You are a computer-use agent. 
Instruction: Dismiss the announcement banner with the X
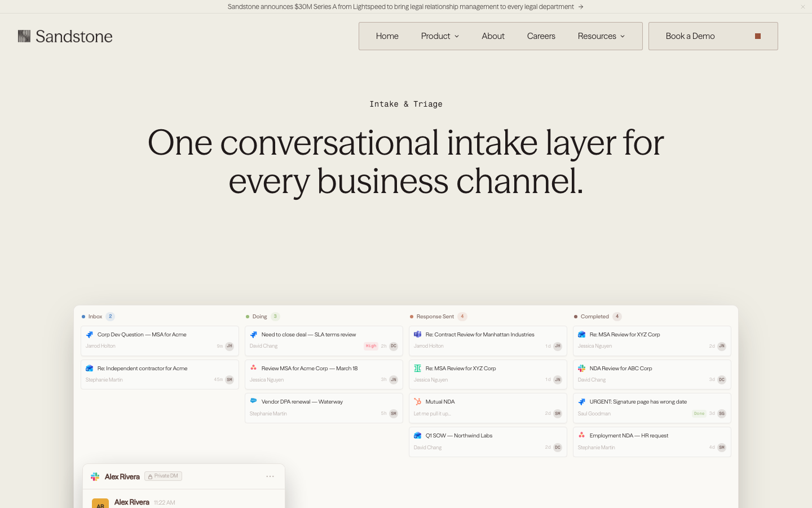tap(803, 7)
